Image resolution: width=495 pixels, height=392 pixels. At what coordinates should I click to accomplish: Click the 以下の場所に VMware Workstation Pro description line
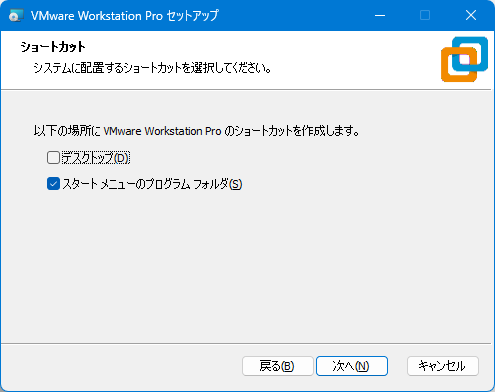197,131
